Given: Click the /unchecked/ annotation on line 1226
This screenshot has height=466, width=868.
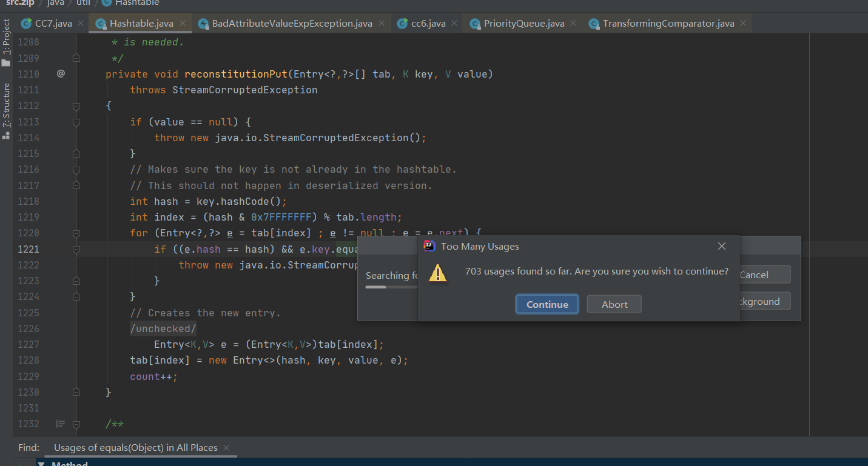Looking at the screenshot, I should tap(163, 328).
